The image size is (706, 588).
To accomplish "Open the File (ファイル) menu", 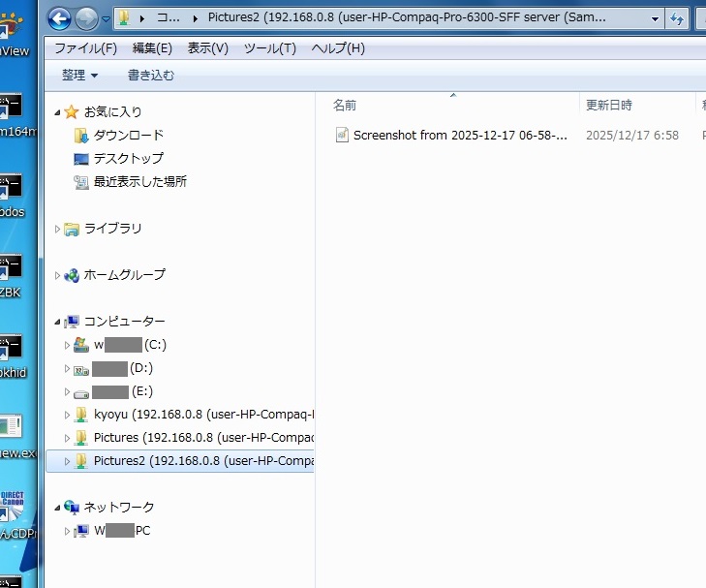I will coord(85,48).
